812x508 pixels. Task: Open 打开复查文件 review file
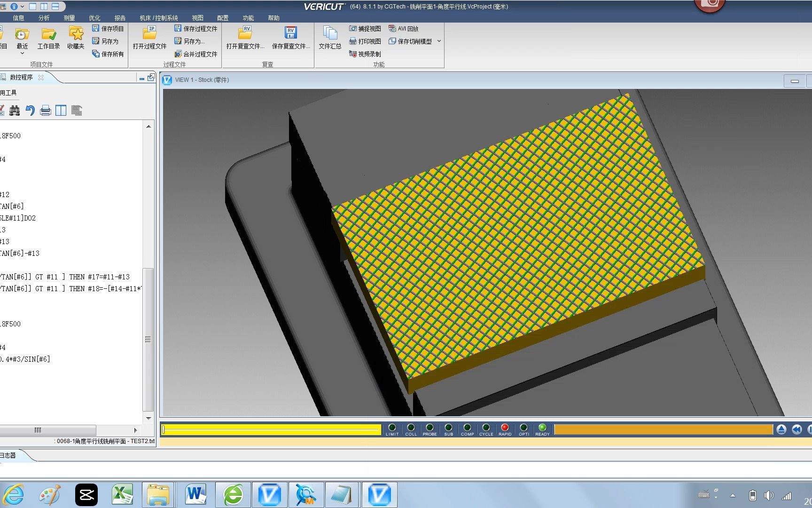click(x=245, y=39)
